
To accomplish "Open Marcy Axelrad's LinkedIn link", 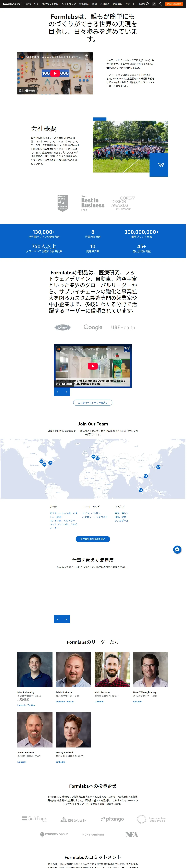I will pyautogui.click(x=60, y=762).
